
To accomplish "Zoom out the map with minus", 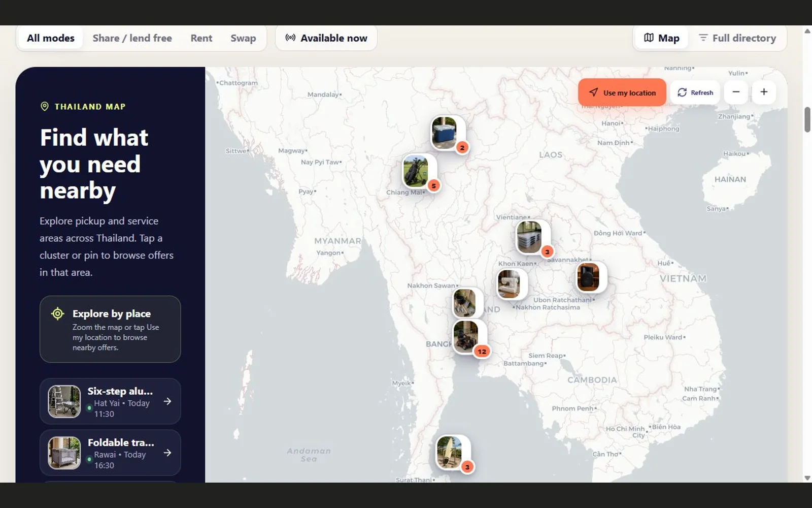I will [x=736, y=92].
